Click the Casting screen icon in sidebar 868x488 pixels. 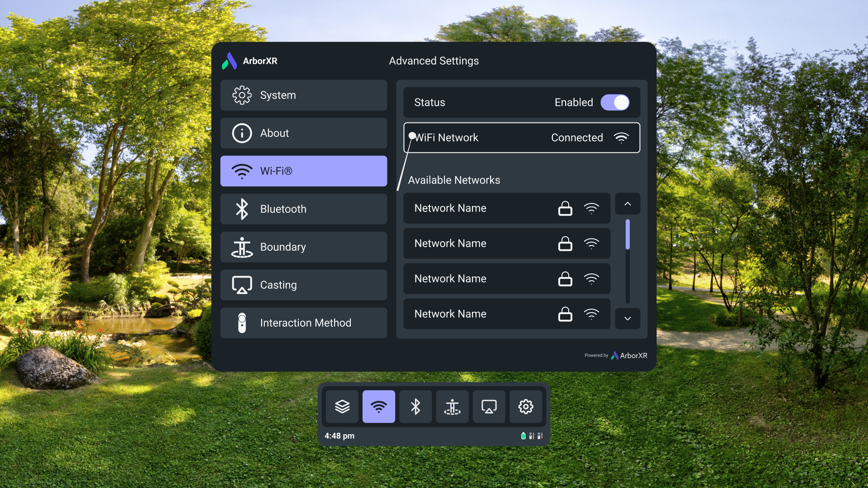pos(242,285)
